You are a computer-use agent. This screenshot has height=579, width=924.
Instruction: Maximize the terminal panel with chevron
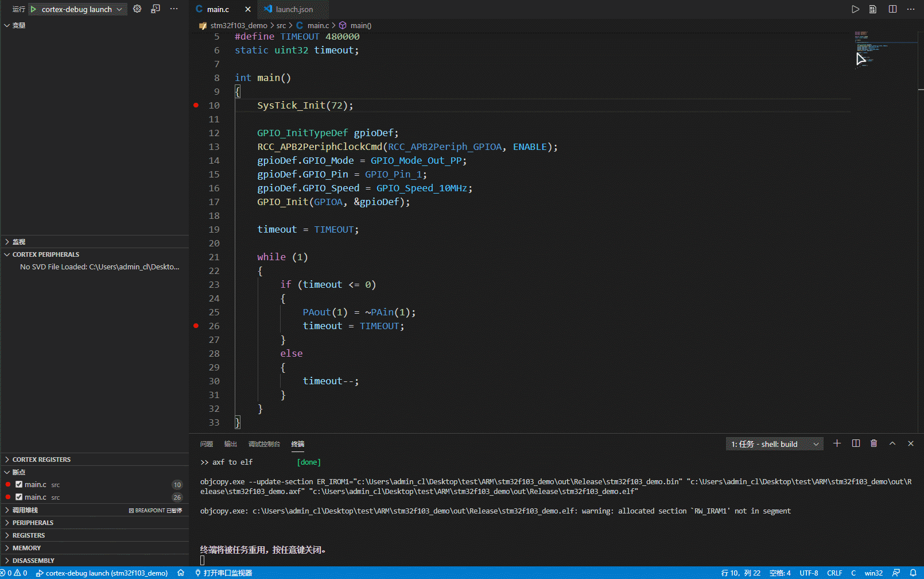(892, 443)
